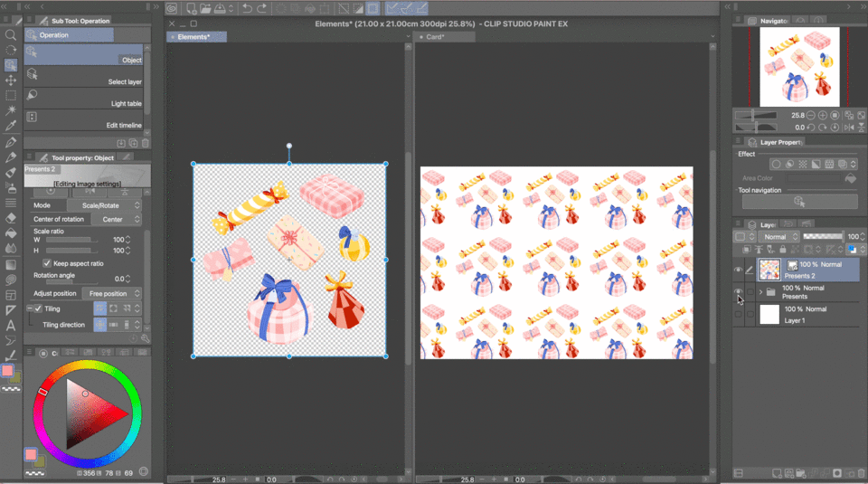Open the layer blending mode Normal dropdown
The height and width of the screenshot is (484, 868).
[779, 237]
